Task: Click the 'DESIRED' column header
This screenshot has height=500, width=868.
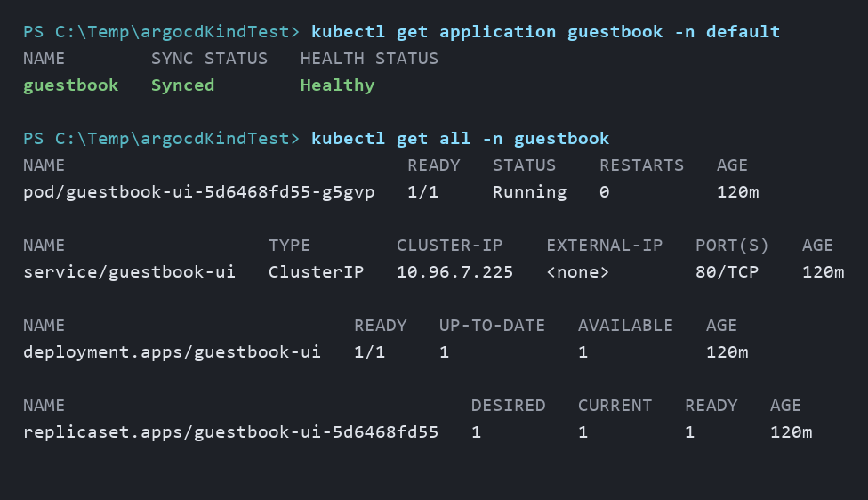Action: [x=508, y=406]
